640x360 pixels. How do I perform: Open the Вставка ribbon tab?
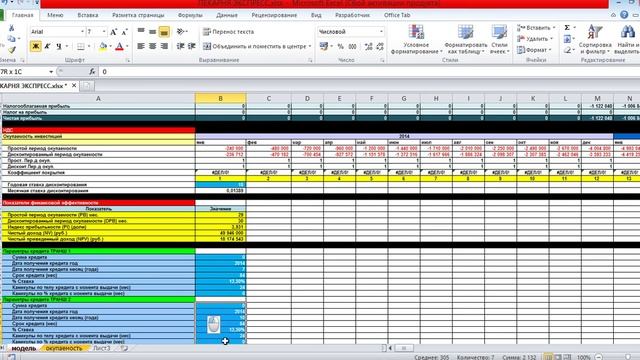pyautogui.click(x=88, y=15)
